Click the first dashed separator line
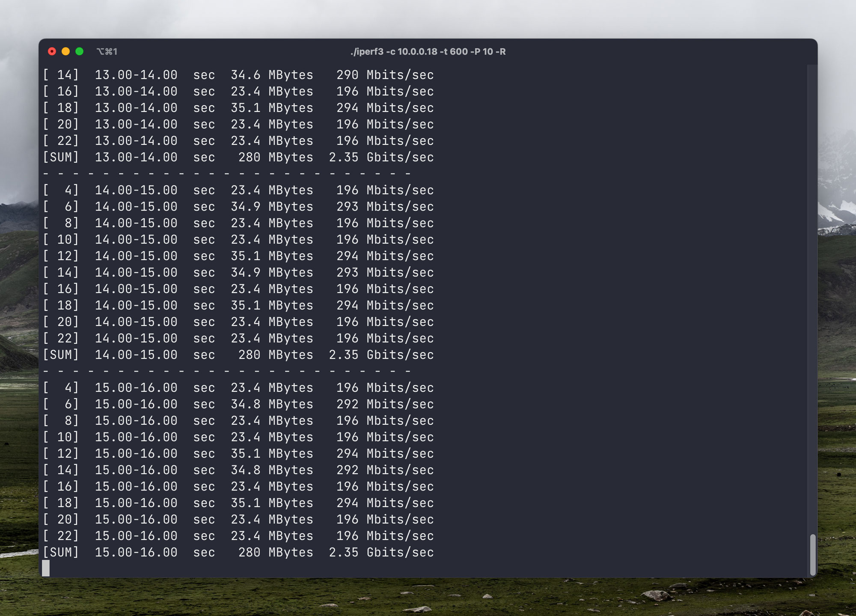The width and height of the screenshot is (856, 616). tap(227, 174)
